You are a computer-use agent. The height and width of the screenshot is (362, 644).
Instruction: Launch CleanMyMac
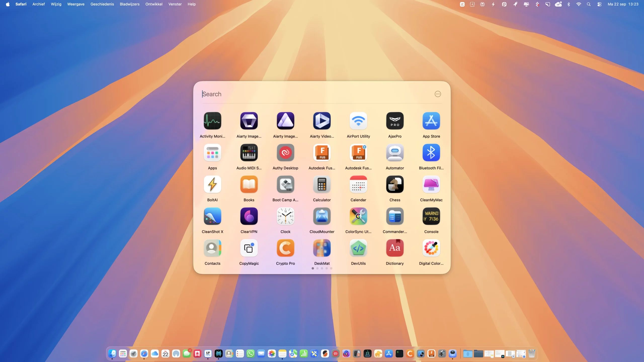[x=431, y=185]
